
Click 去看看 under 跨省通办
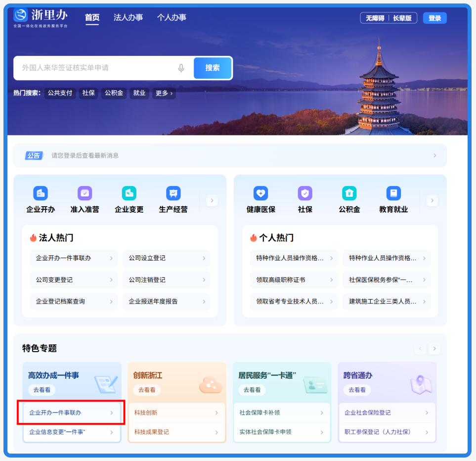357,390
